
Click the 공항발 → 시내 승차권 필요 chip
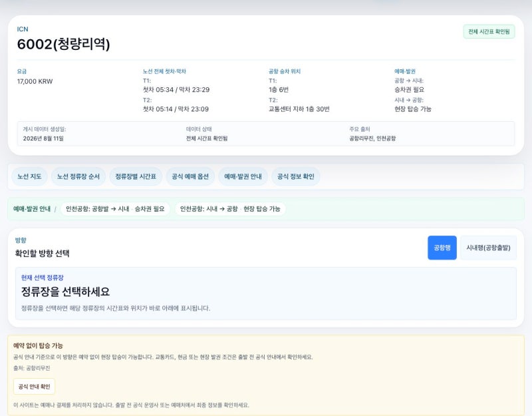click(115, 208)
